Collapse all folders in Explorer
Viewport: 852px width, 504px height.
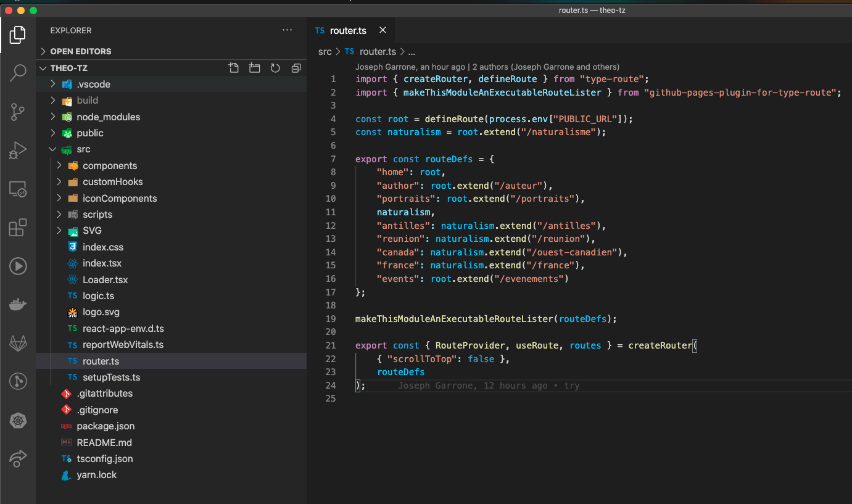point(296,68)
